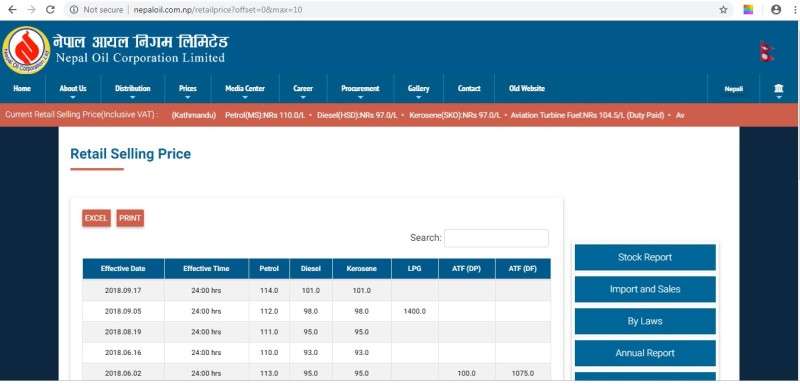This screenshot has width=800, height=384.
Task: Sort by ATF (DP) column header
Action: [x=467, y=269]
